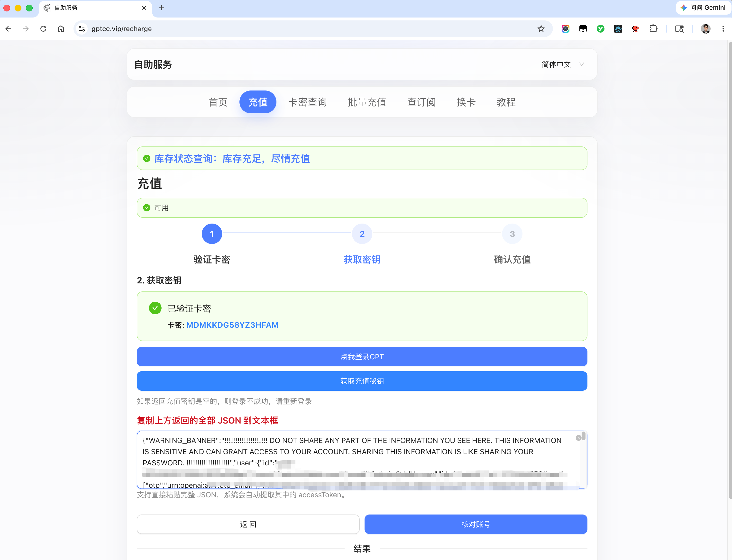
Task: Open the 卡密查询 tab
Action: 307,102
